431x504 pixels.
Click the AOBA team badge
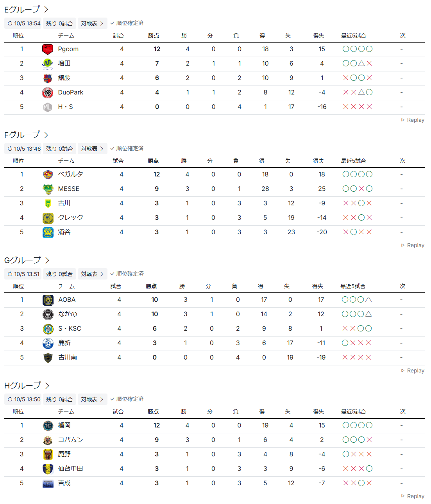tap(48, 300)
